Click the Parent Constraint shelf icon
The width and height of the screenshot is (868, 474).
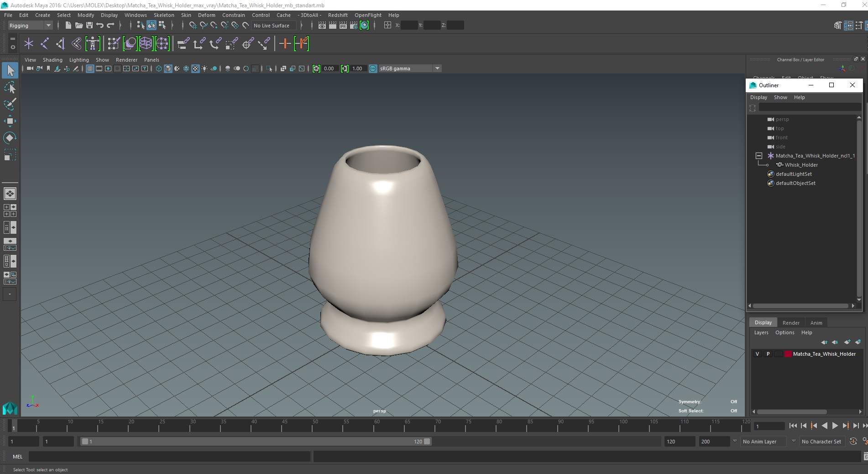click(183, 44)
